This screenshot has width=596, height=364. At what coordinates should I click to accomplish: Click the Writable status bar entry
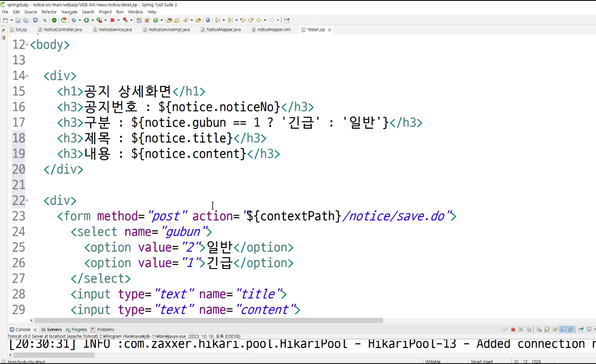coord(433,361)
